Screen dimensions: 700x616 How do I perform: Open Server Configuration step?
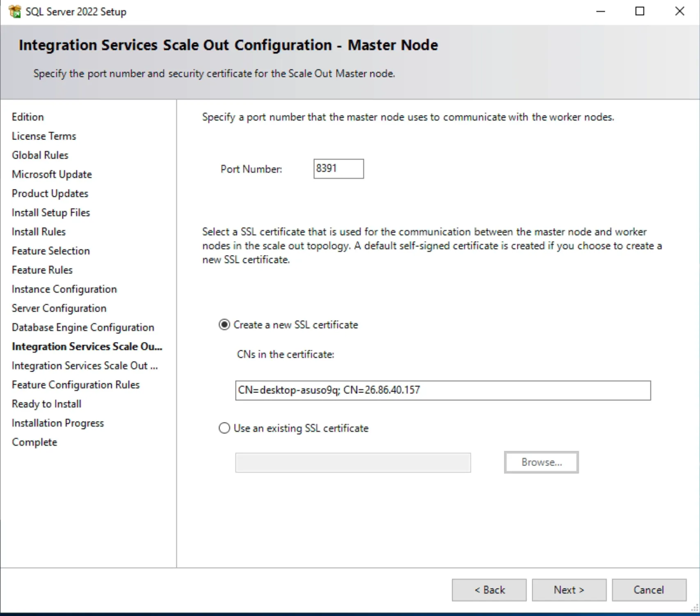(x=59, y=308)
